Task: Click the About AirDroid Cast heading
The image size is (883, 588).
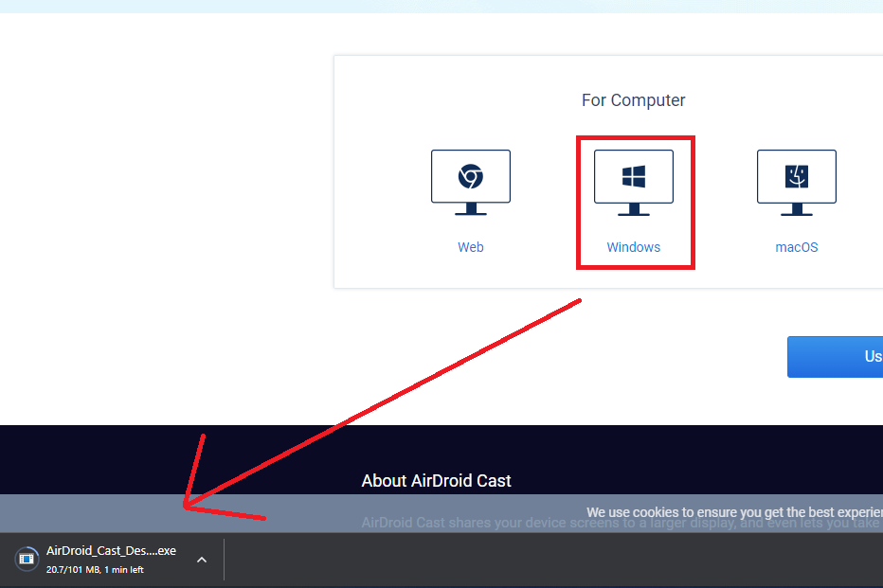Action: [436, 481]
